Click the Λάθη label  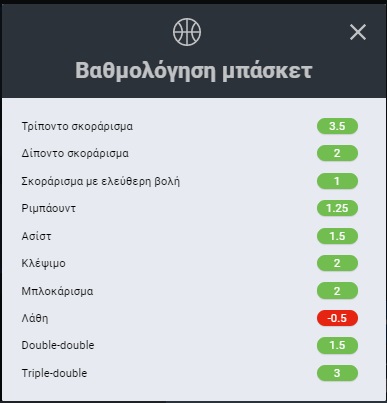[x=35, y=318]
